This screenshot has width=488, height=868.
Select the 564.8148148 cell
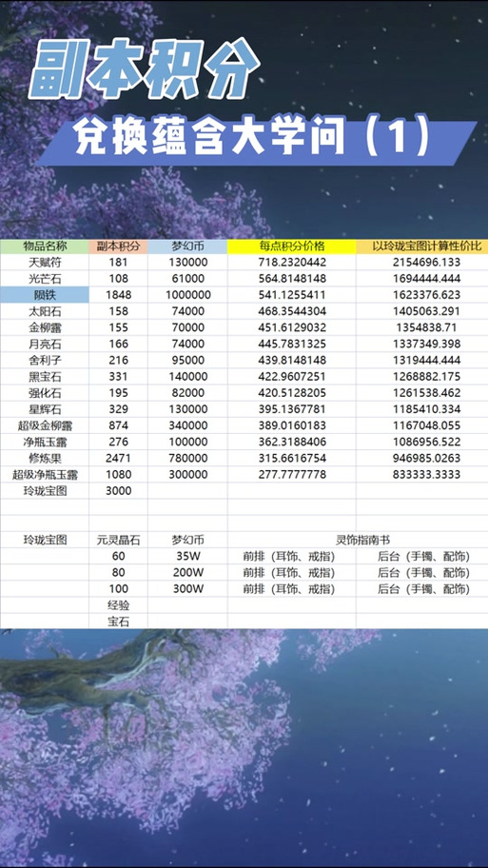(292, 279)
